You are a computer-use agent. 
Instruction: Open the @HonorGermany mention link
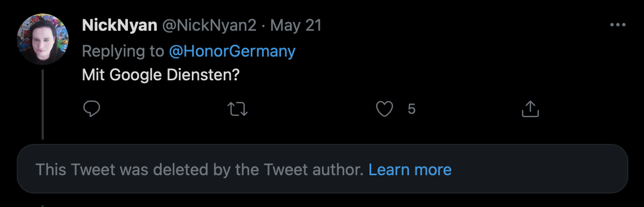pos(232,51)
